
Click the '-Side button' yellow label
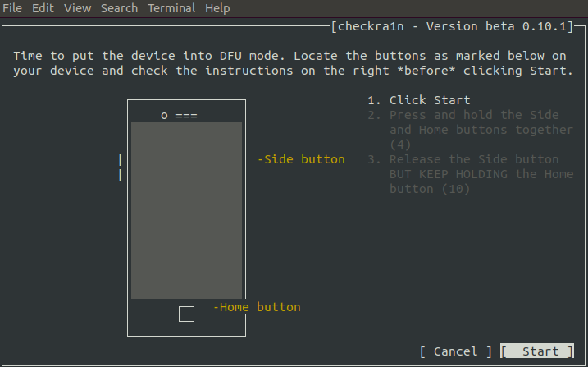(x=301, y=159)
